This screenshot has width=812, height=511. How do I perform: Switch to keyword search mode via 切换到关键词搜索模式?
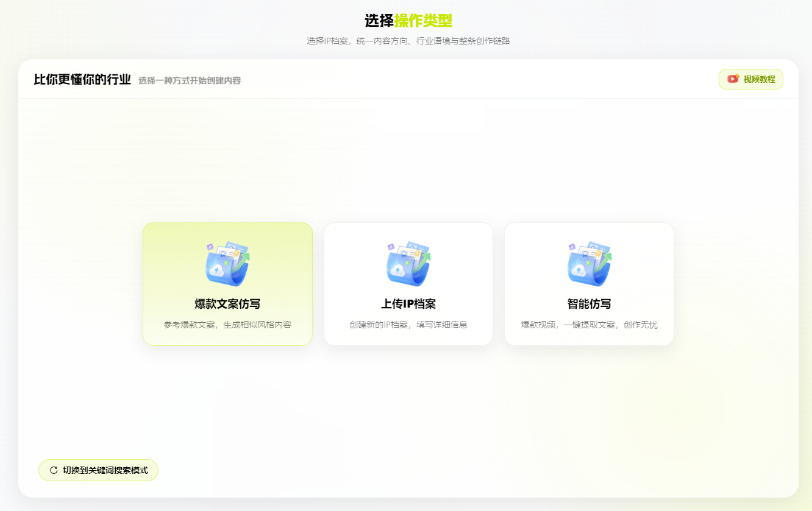(x=98, y=470)
